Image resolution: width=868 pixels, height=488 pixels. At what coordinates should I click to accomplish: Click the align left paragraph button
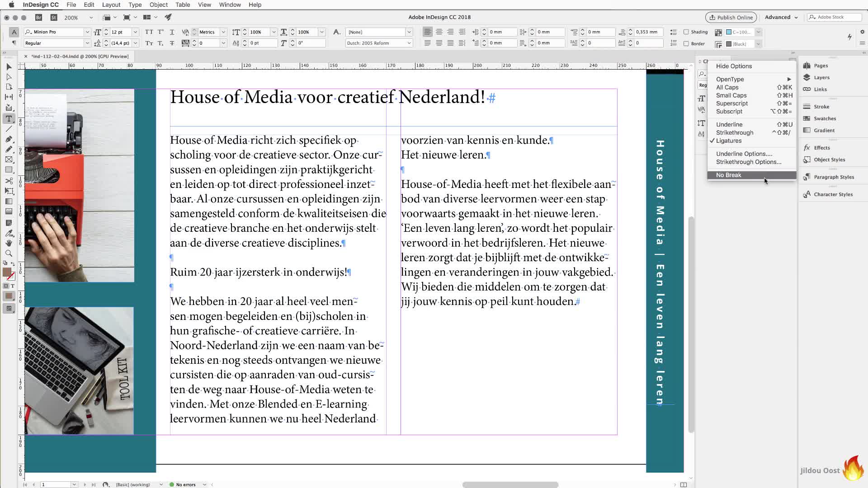tap(427, 32)
